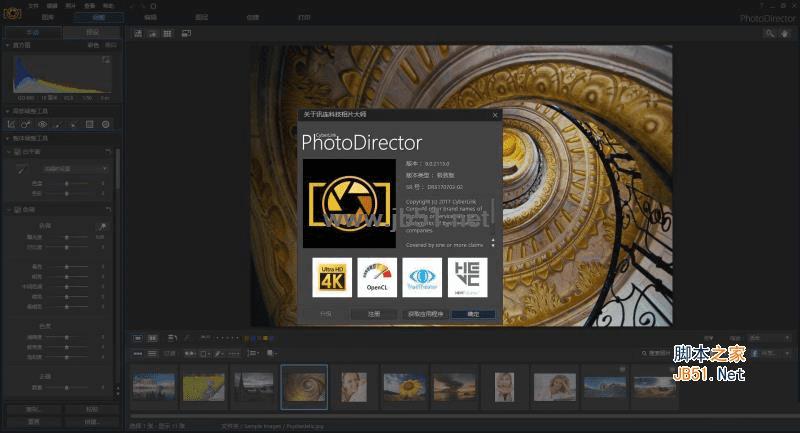800x433 pixels.
Task: Reset the tone section settings
Action: pyautogui.click(x=108, y=210)
